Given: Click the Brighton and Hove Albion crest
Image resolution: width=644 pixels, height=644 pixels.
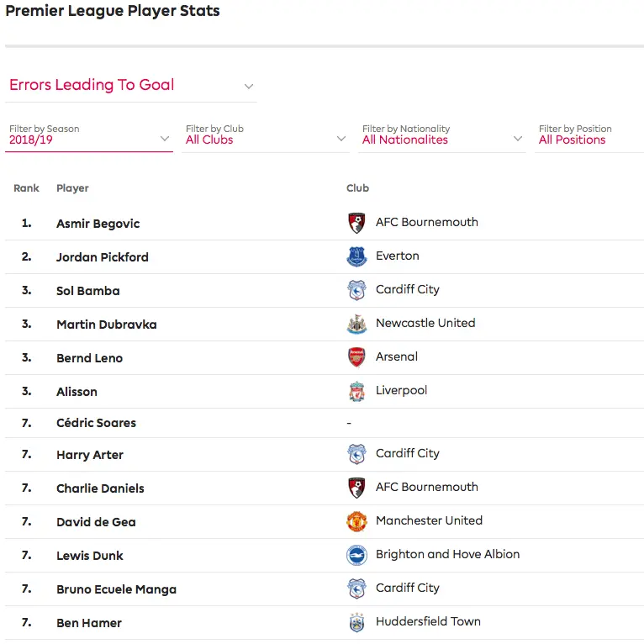Looking at the screenshot, I should coord(356,555).
